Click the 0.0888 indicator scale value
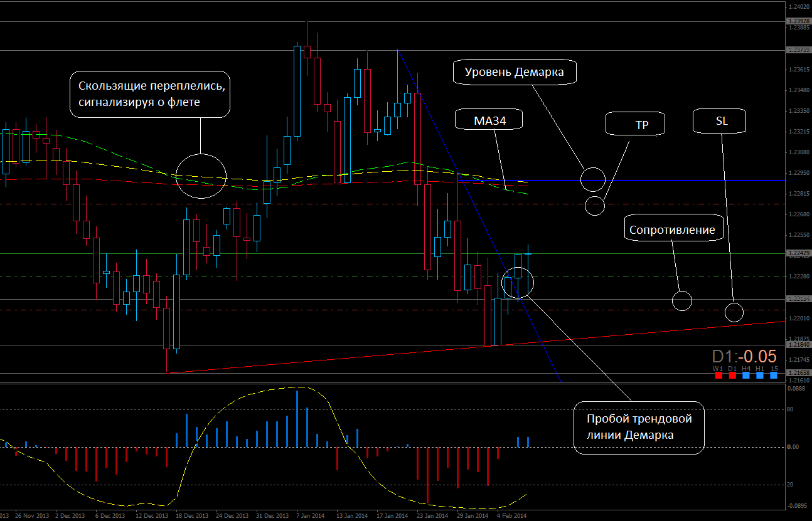This screenshot has height=521, width=812. tap(796, 389)
